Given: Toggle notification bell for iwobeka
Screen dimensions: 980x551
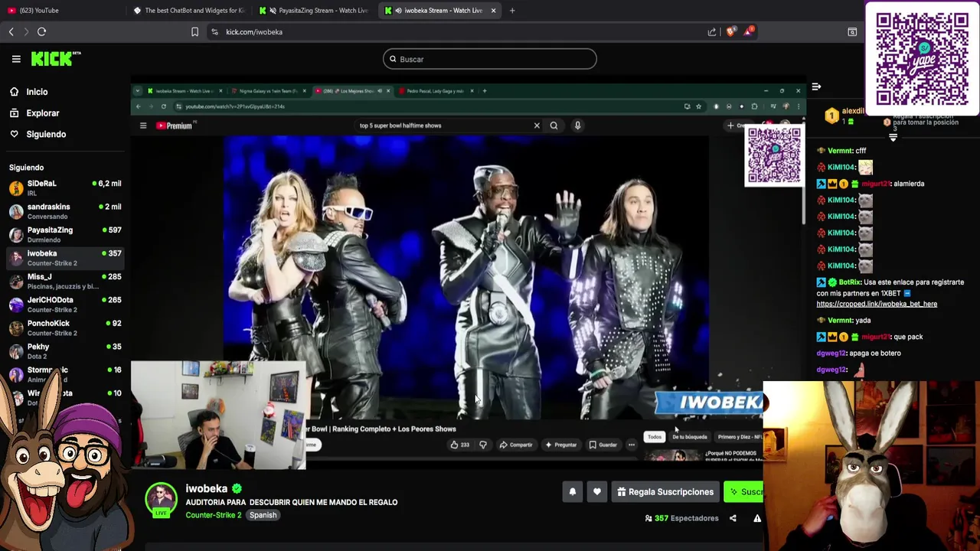Looking at the screenshot, I should coord(573,492).
